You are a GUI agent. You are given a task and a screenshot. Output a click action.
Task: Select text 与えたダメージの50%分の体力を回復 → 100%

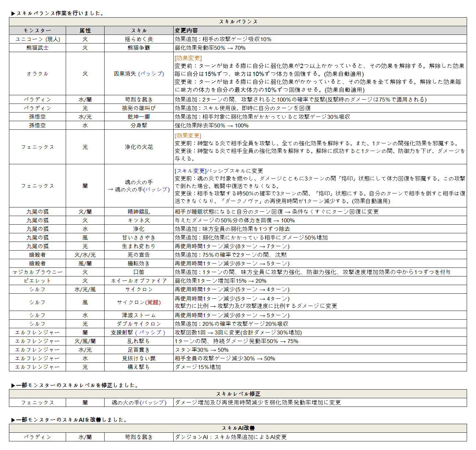point(235,220)
